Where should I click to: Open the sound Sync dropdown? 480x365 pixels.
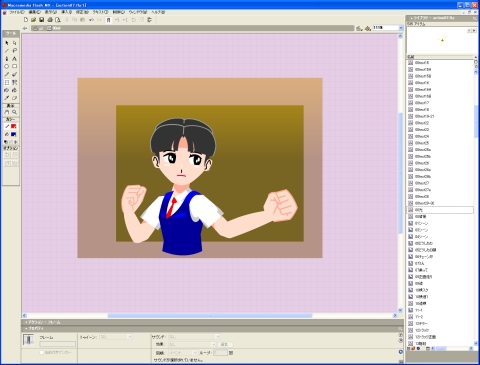[x=195, y=352]
